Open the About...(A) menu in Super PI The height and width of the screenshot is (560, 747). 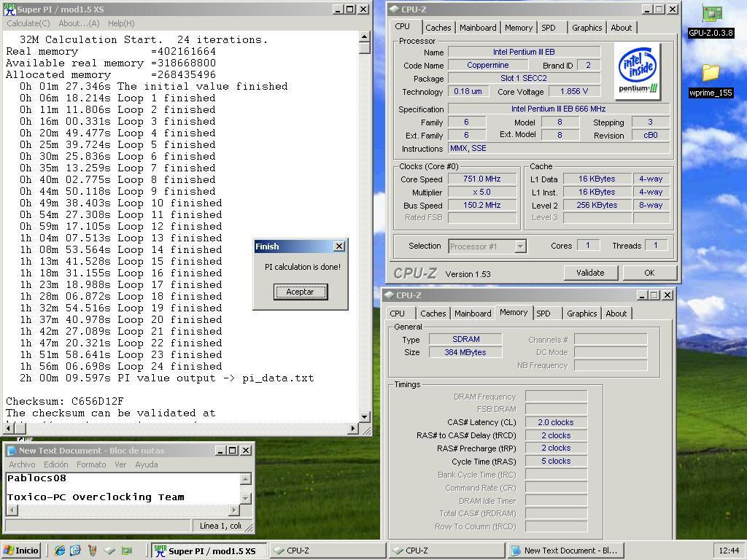point(79,23)
